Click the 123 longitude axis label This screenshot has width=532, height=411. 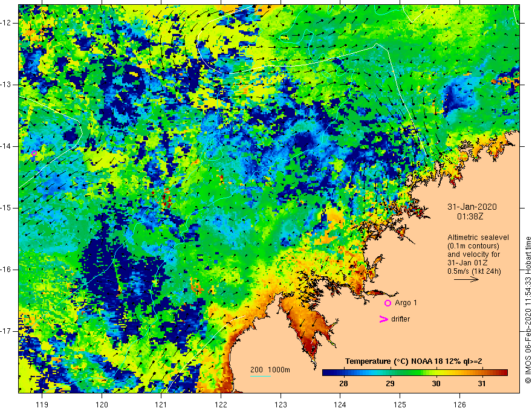281,404
